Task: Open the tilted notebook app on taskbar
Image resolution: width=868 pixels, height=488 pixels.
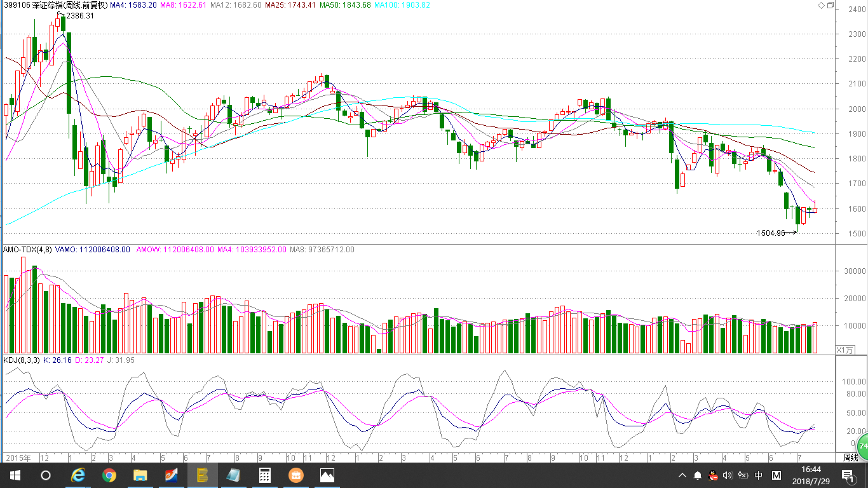Action: click(x=234, y=475)
